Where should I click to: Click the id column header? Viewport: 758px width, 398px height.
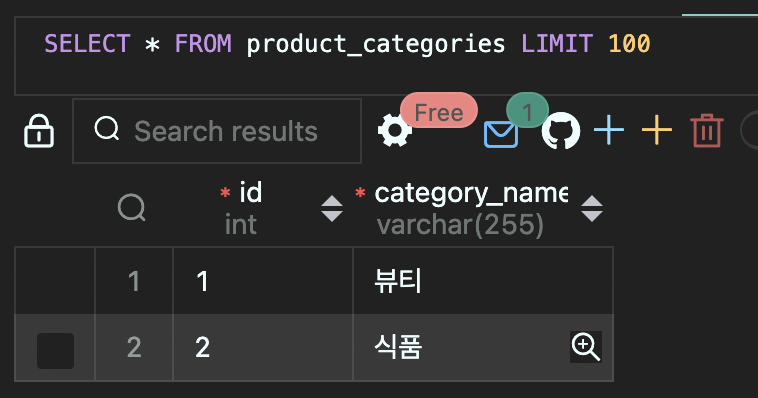click(250, 192)
